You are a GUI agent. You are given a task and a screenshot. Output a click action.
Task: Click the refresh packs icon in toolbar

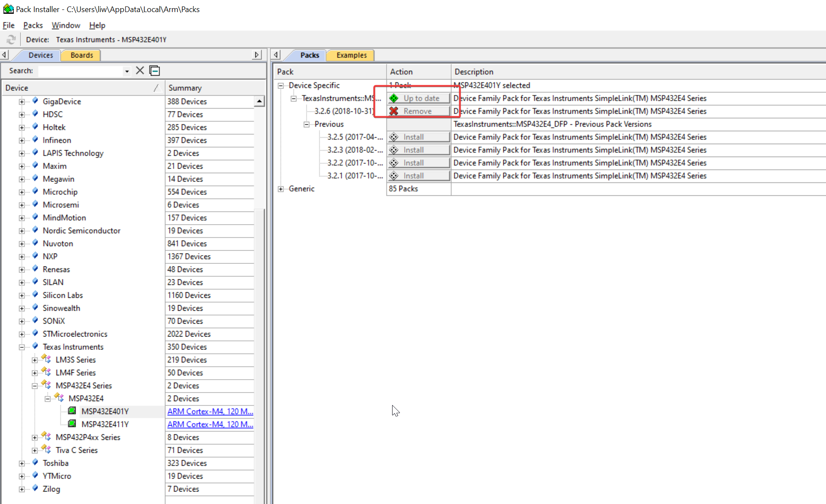click(x=11, y=40)
